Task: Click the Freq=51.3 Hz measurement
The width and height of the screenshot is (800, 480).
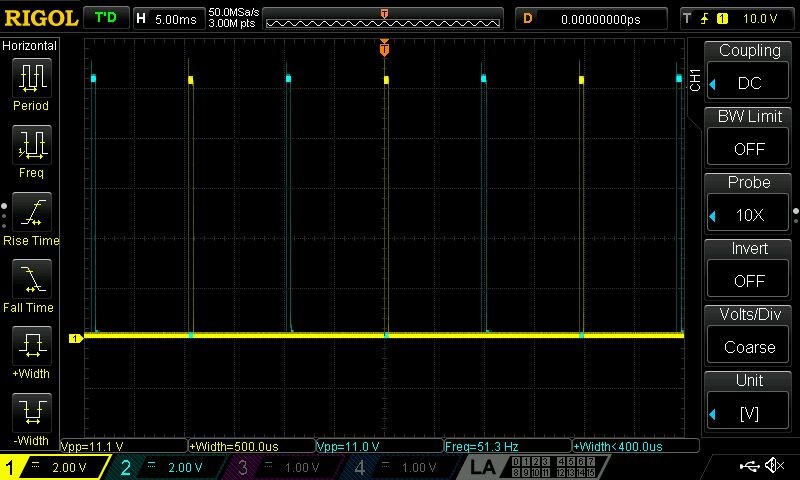Action: pyautogui.click(x=508, y=446)
